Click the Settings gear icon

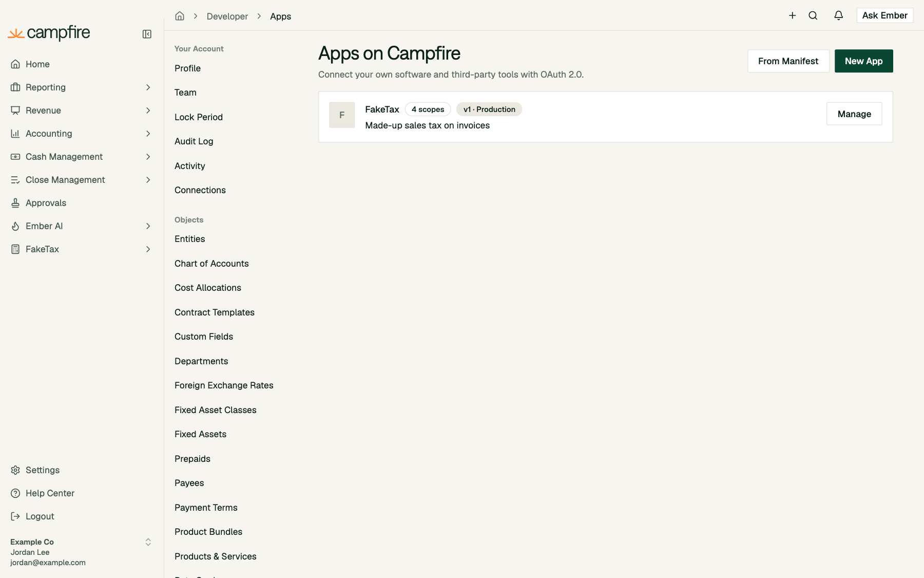[15, 470]
